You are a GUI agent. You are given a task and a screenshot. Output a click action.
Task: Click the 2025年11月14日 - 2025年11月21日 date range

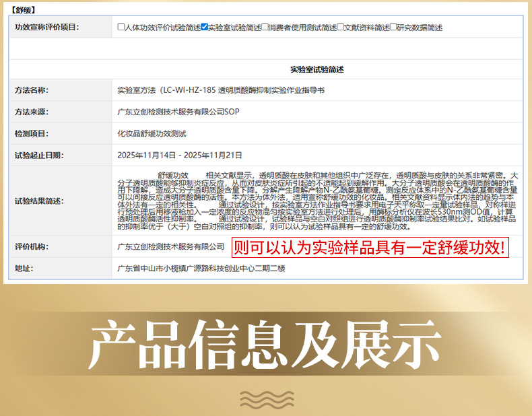click(180, 155)
